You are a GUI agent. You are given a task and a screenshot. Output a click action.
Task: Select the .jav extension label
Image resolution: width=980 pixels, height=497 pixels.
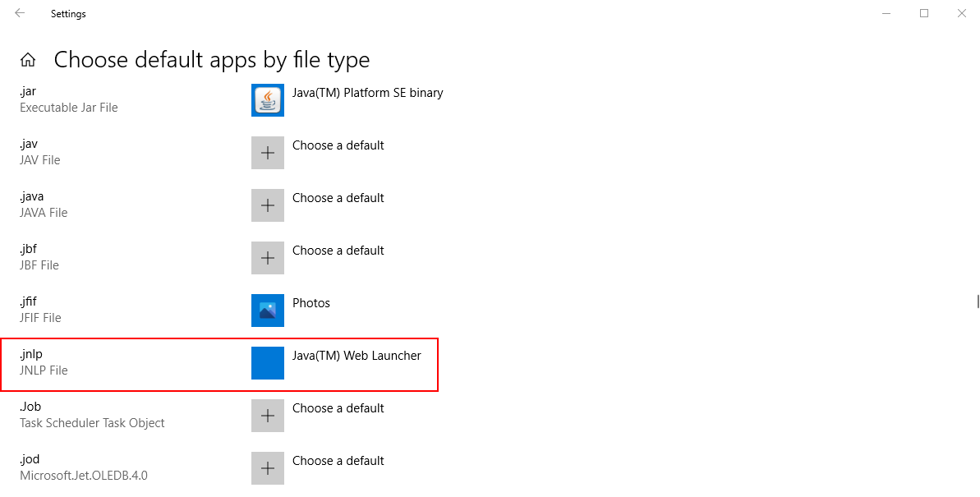29,145
